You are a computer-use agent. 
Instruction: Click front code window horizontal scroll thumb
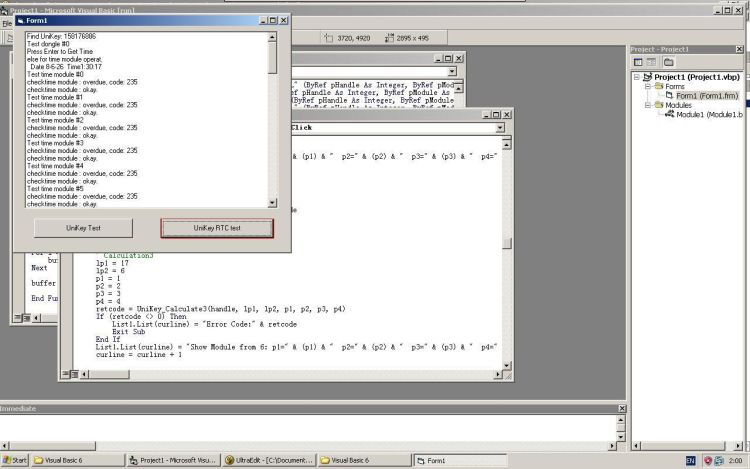point(109,374)
